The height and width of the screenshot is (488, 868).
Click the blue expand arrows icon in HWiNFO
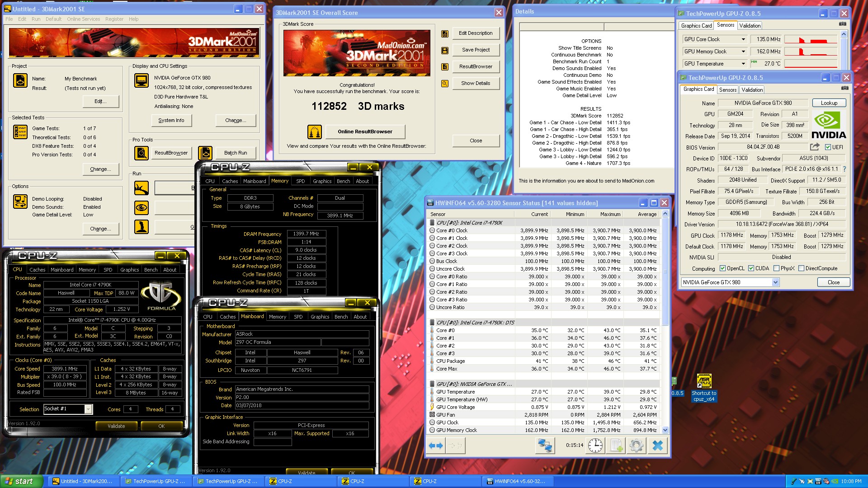[436, 446]
